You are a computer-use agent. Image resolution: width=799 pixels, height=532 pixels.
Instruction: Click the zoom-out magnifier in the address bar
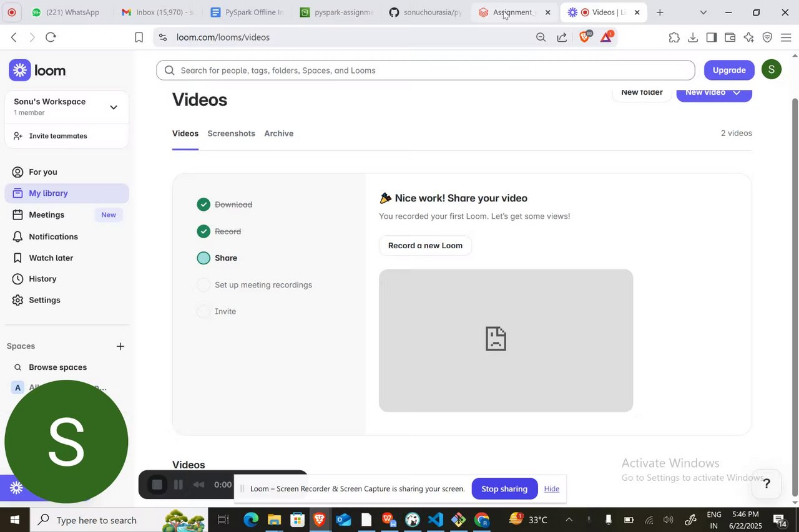pyautogui.click(x=541, y=37)
